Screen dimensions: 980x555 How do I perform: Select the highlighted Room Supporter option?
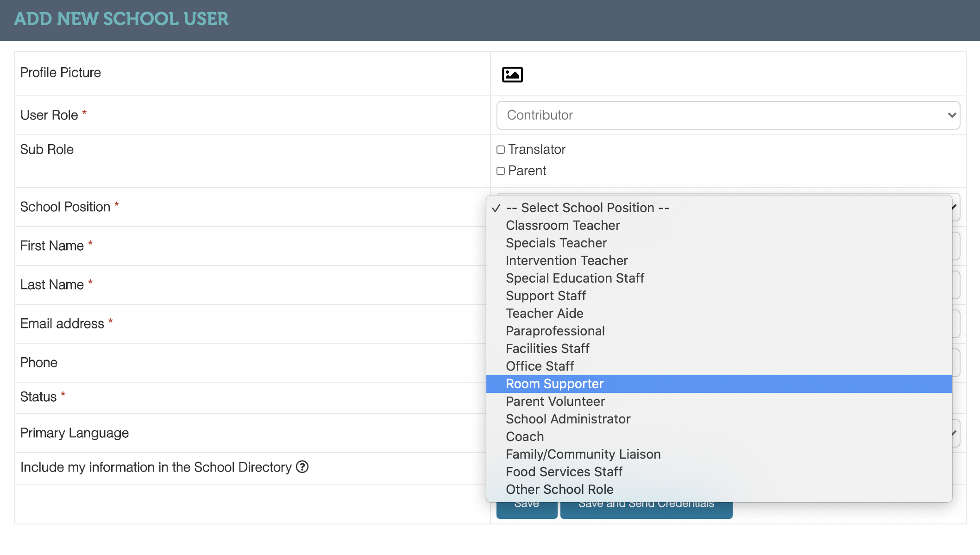[x=554, y=384]
